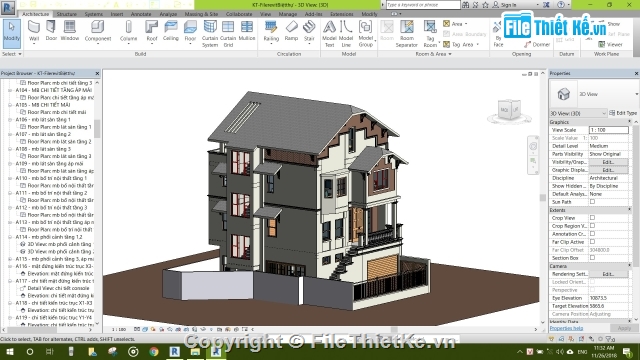640x360 pixels.
Task: Click Edit button for Visibility/Graphics
Action: [608, 162]
